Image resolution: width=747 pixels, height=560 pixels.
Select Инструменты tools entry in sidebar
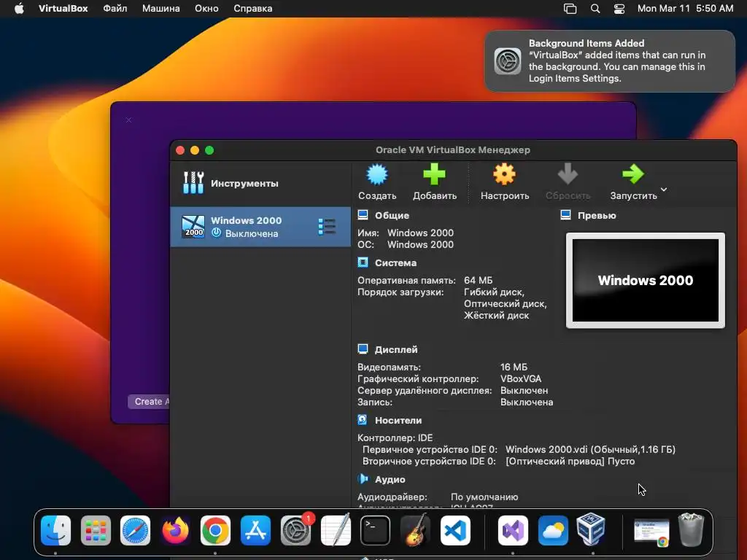pyautogui.click(x=260, y=183)
